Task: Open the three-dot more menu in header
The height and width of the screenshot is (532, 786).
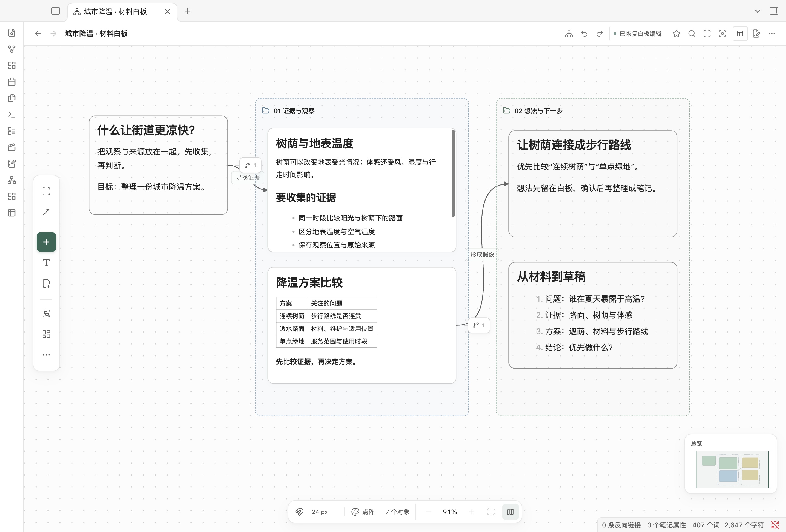Action: tap(772, 34)
